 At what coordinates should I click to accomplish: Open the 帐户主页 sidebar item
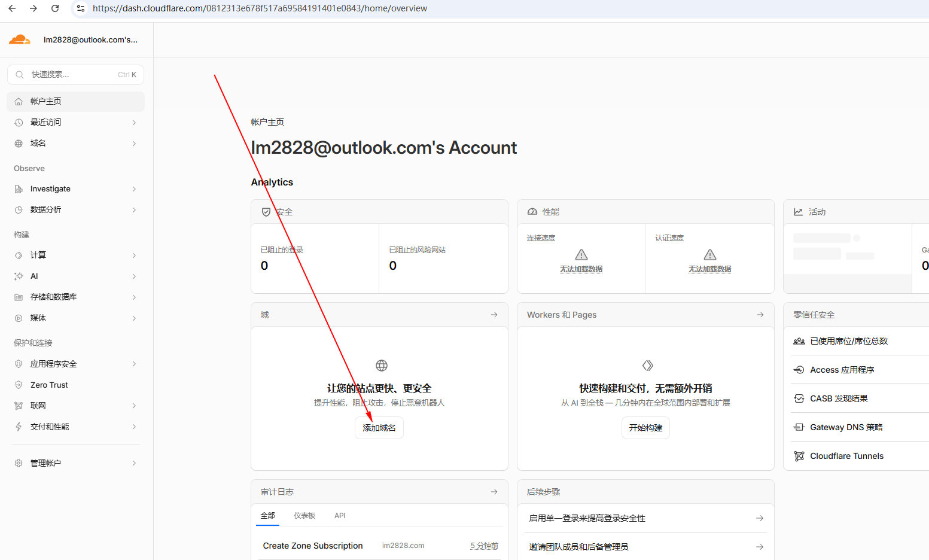coord(76,102)
